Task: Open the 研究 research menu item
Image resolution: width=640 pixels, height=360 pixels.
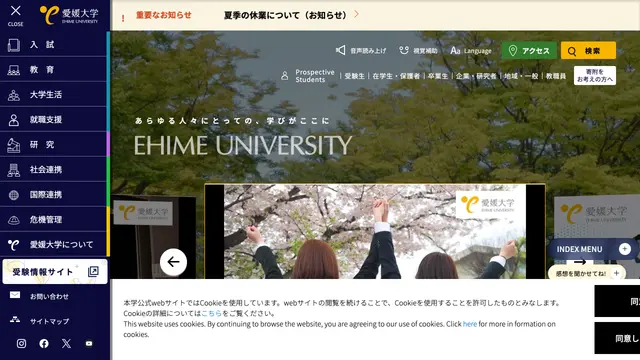Action: pyautogui.click(x=53, y=144)
